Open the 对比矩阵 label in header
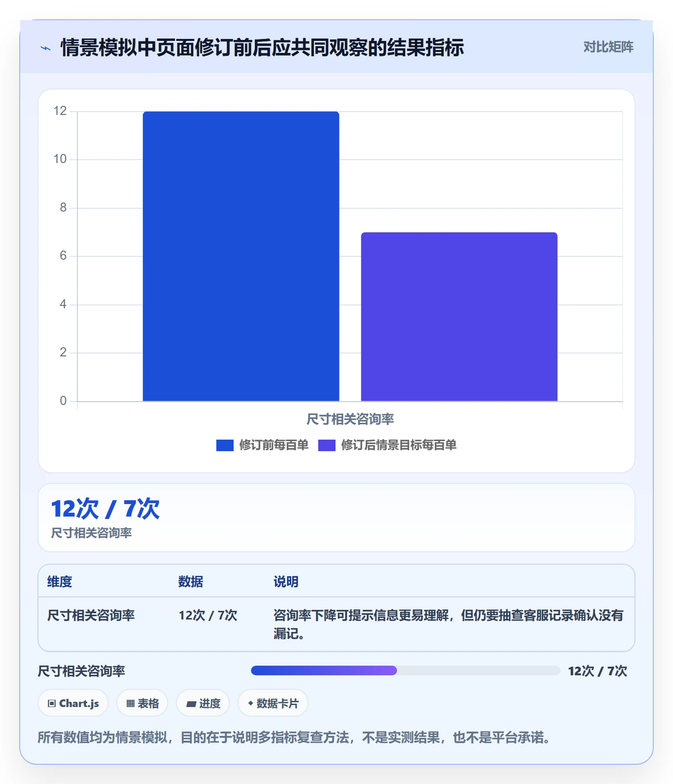Image resolution: width=673 pixels, height=784 pixels. 608,47
